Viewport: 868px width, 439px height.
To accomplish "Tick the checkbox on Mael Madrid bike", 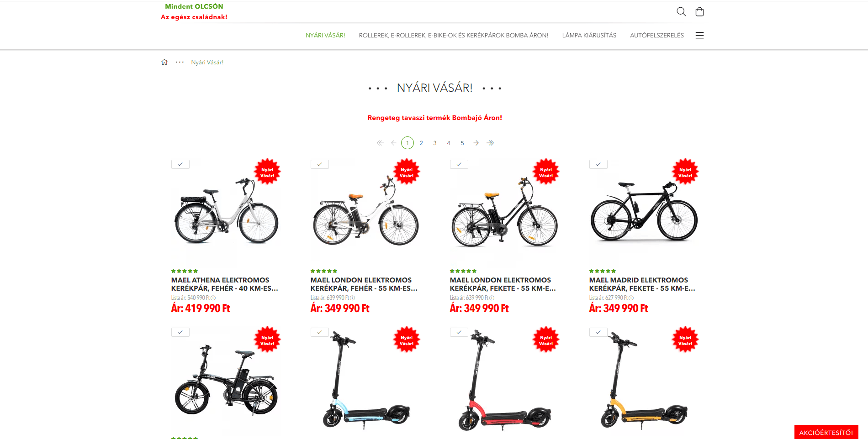I will click(598, 164).
